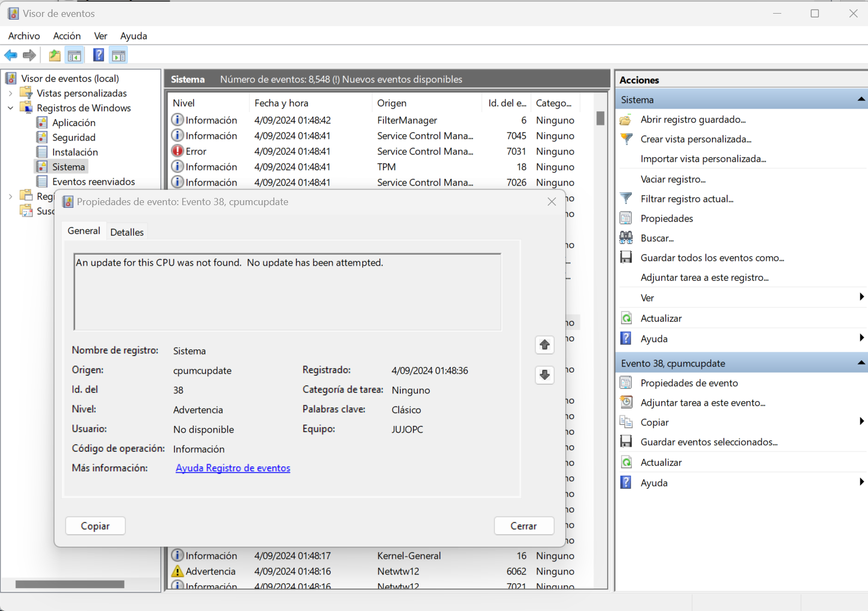Click the Cerrar button
Viewport: 868px width, 611px height.
[x=524, y=526]
